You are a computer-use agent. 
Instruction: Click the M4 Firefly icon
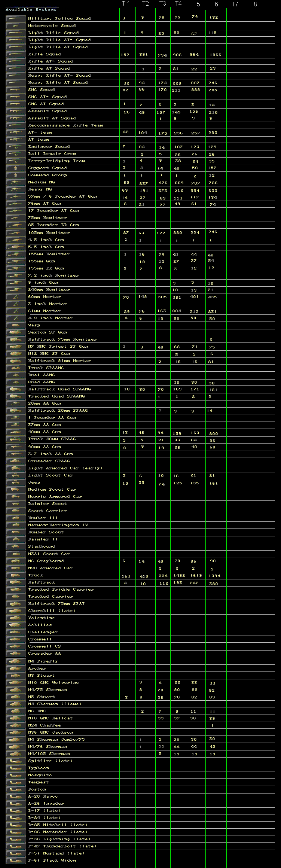pyautogui.click(x=16, y=661)
